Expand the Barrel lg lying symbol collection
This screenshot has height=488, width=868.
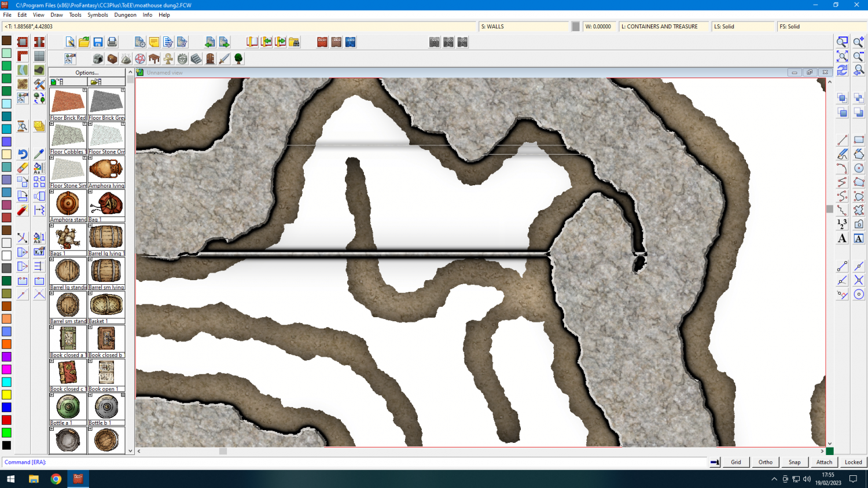click(x=90, y=226)
